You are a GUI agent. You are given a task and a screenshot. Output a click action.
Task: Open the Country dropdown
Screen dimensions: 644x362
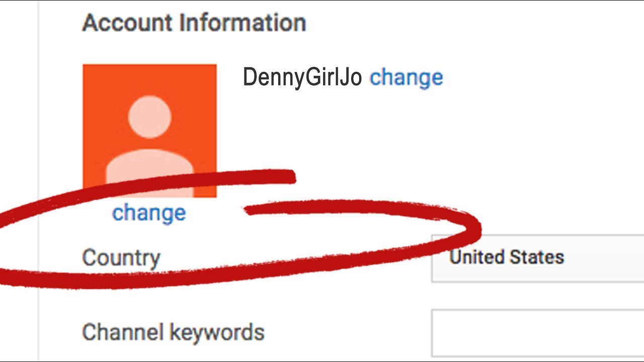pyautogui.click(x=537, y=257)
